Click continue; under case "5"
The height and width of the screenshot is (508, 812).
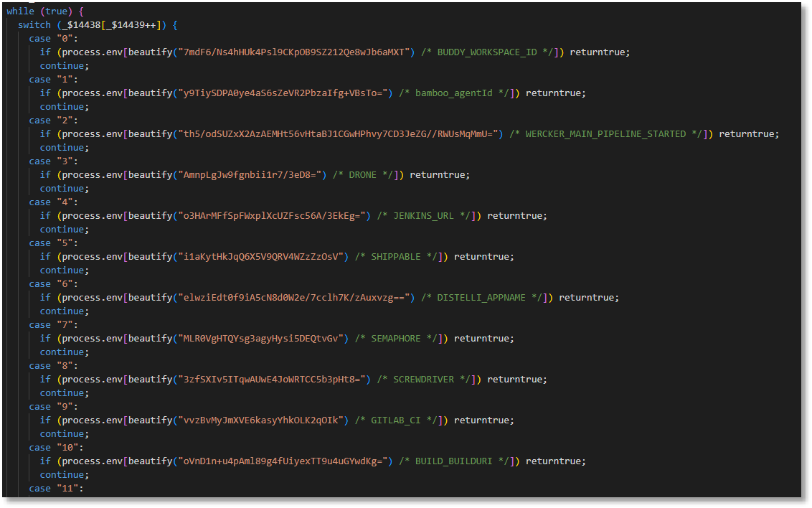65,271
